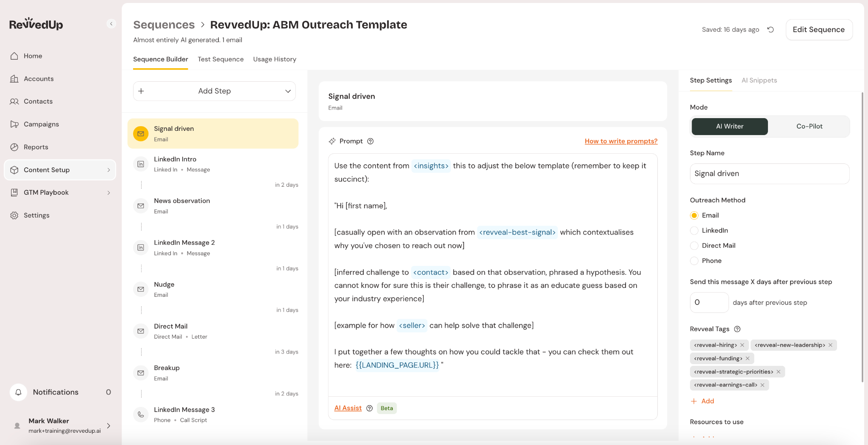Click the Revveal Tags help icon

pos(737,329)
